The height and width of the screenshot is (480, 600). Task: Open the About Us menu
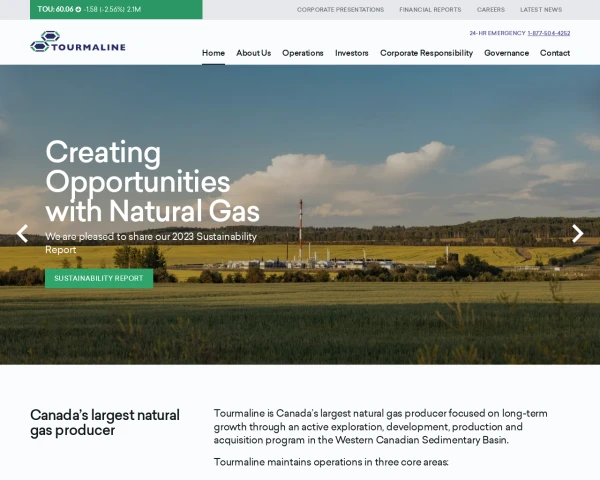click(x=253, y=53)
